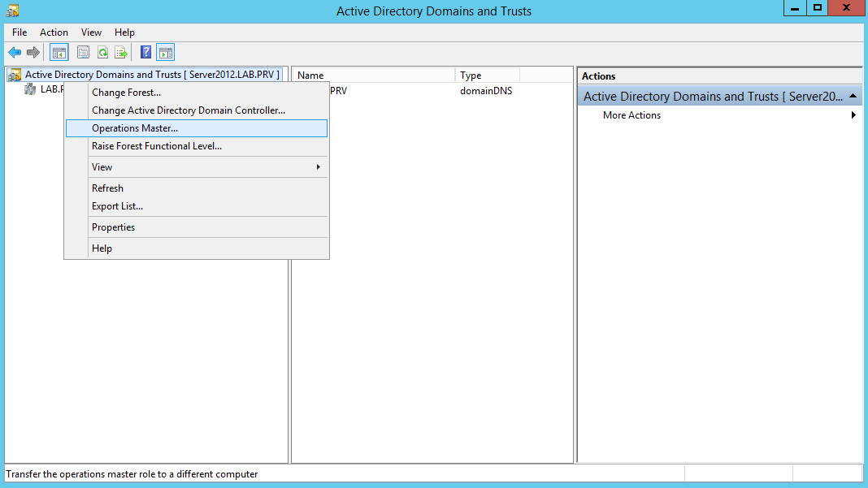Choose Export List... from context menu
The height and width of the screenshot is (488, 868).
(197, 205)
